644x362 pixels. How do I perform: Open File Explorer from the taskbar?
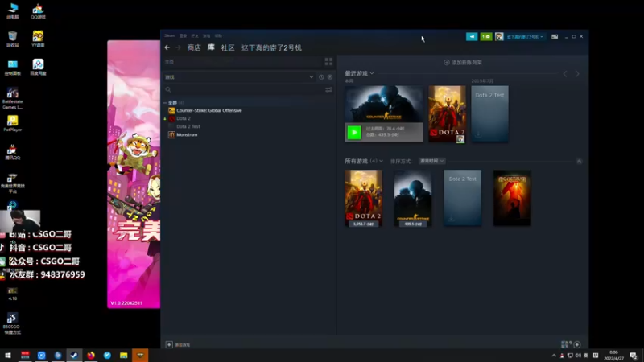124,355
